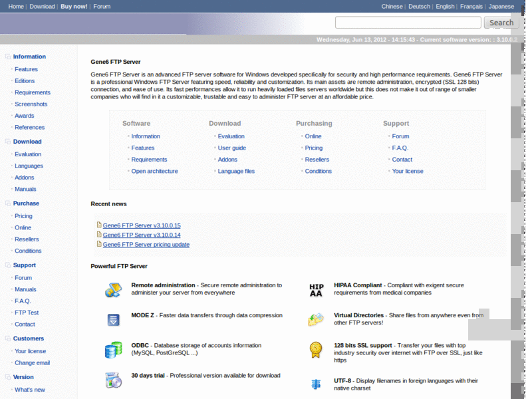Screen dimensions: 532x399
Task: Click the HIPAA compliant logo icon
Action: click(317, 291)
